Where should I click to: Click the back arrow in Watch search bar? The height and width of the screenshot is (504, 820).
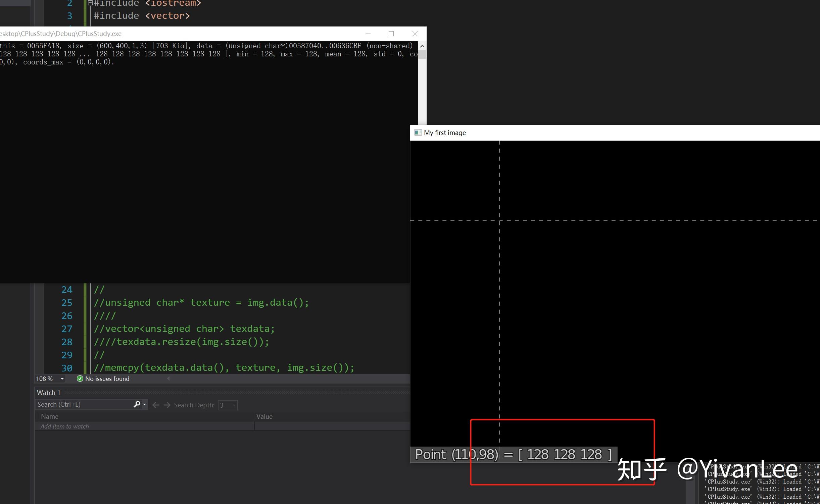pos(156,405)
